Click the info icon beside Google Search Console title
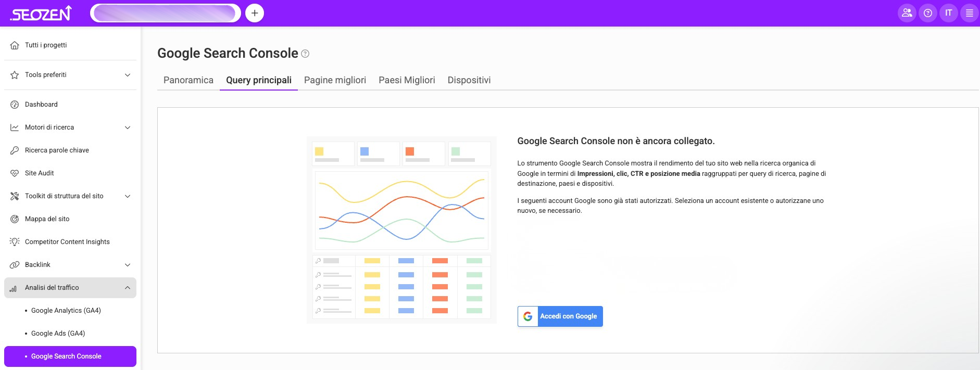This screenshot has width=980, height=370. pyautogui.click(x=306, y=54)
